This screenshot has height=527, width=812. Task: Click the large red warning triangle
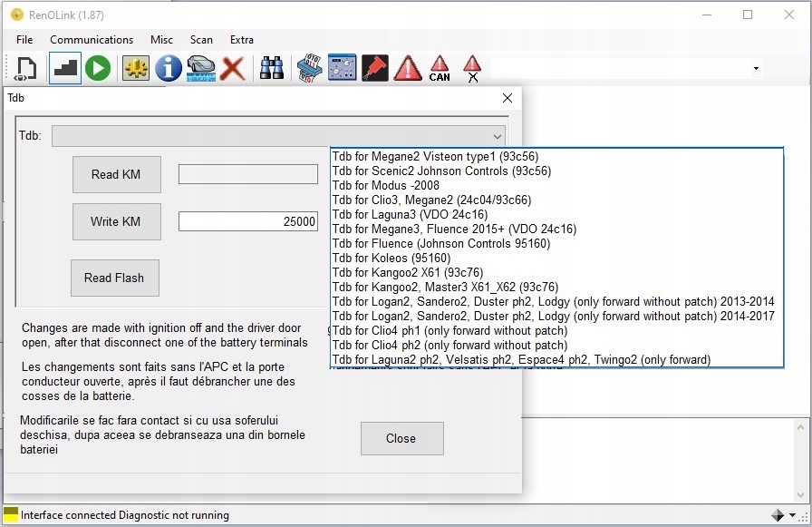tap(408, 68)
